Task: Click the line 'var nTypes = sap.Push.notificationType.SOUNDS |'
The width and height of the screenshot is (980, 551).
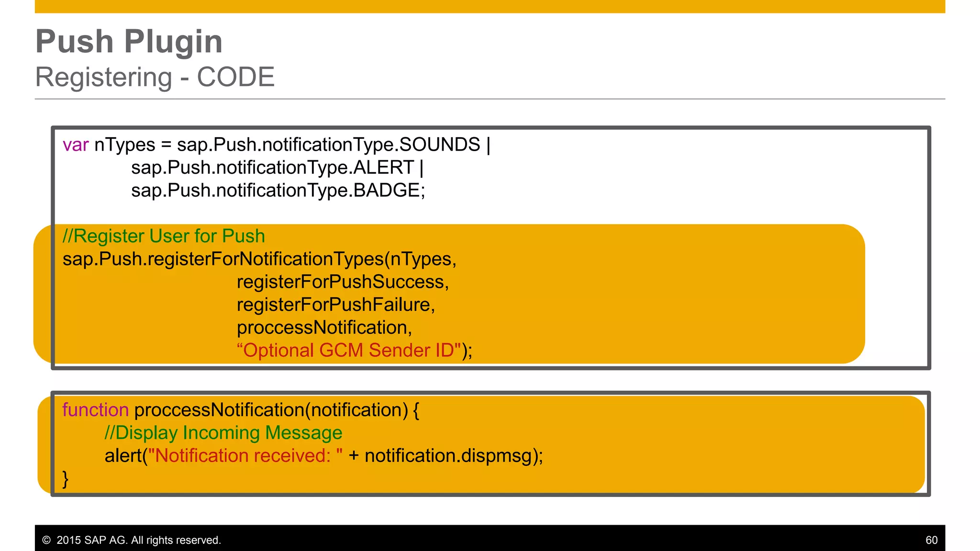Action: pyautogui.click(x=277, y=144)
